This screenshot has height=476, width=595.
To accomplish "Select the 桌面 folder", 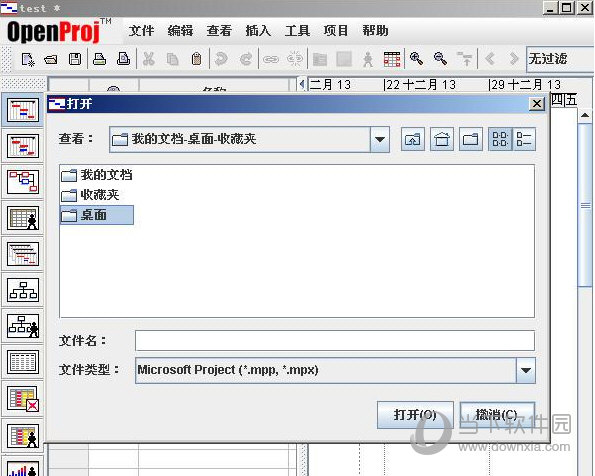I will [x=97, y=215].
